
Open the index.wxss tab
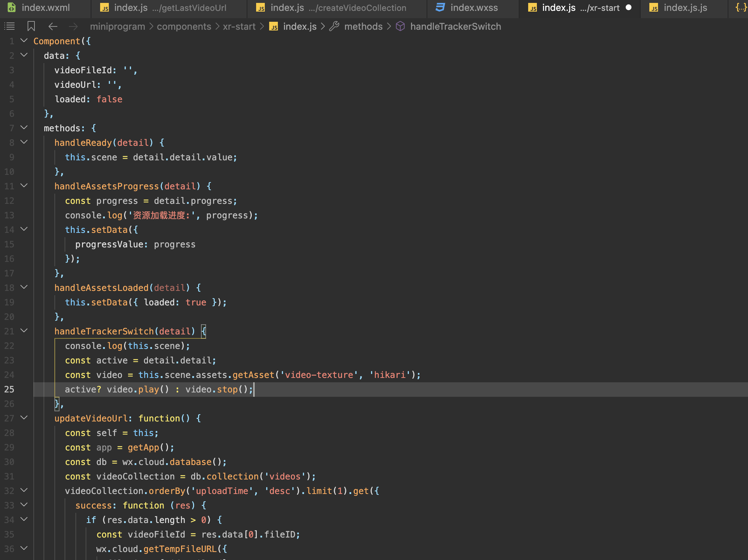point(474,8)
